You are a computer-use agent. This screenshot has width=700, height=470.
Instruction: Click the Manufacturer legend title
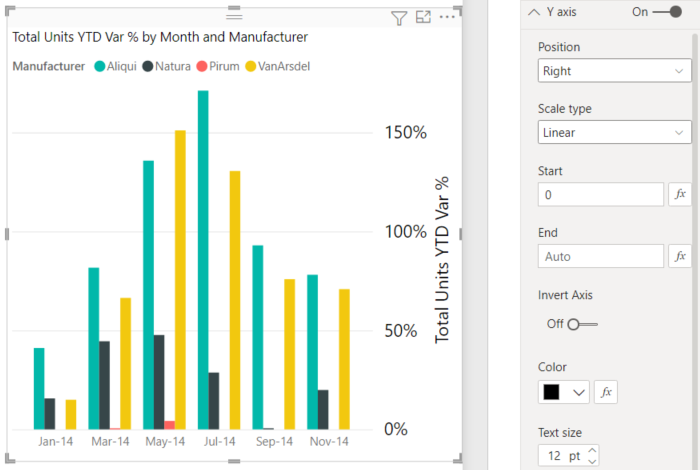[x=48, y=66]
